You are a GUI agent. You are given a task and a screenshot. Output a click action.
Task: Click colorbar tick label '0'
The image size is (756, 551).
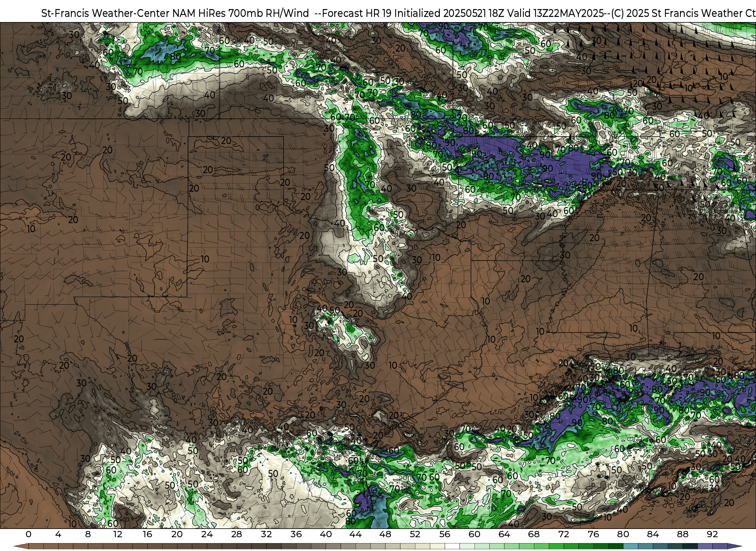coord(28,534)
